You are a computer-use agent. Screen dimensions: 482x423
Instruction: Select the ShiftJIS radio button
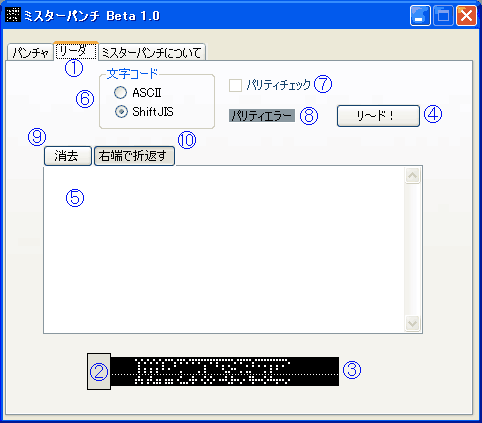pyautogui.click(x=121, y=112)
